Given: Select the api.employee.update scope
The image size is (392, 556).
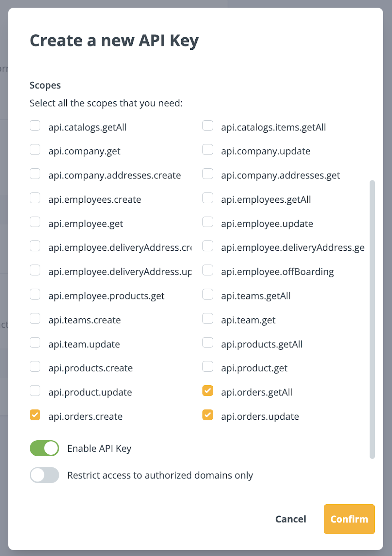Looking at the screenshot, I should click(x=208, y=222).
